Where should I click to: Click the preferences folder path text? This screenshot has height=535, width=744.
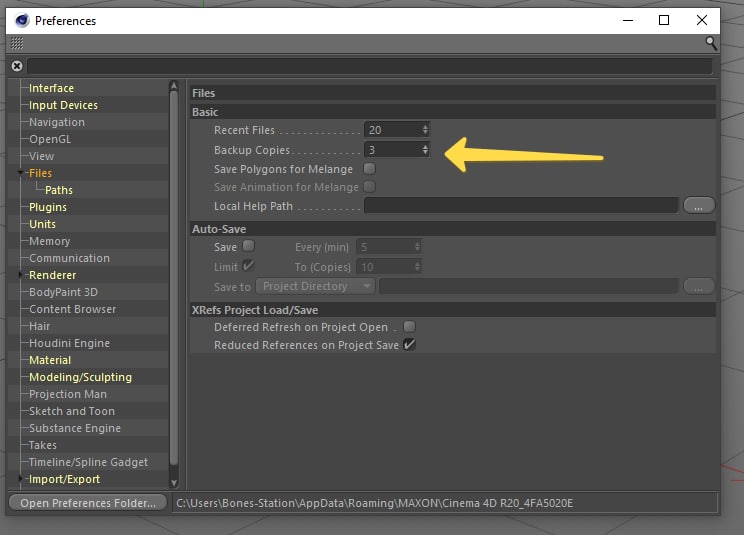(x=375, y=503)
